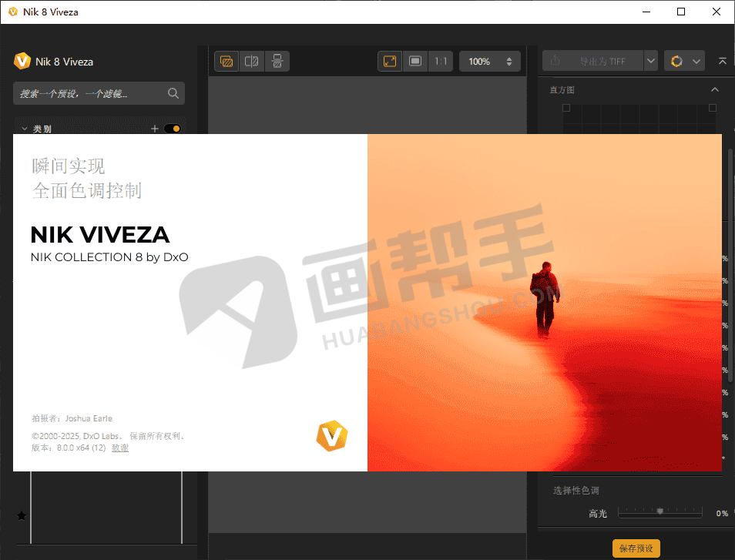Collapse the 类别 category section
The width and height of the screenshot is (735, 560).
coord(25,129)
